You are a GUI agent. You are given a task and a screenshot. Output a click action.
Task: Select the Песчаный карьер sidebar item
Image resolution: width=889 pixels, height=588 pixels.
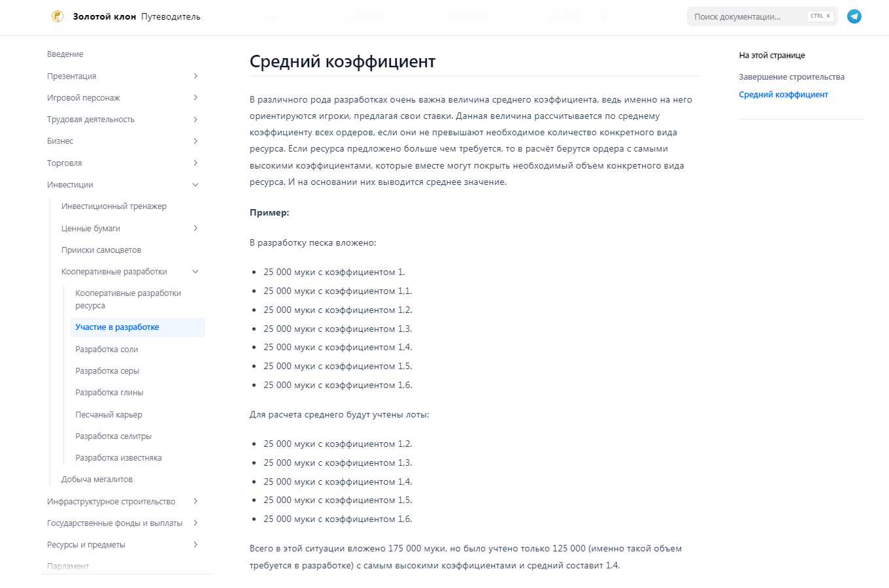point(109,415)
